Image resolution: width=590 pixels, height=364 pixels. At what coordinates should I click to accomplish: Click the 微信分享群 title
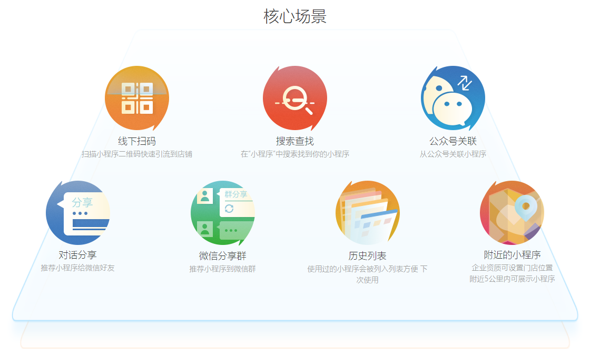pyautogui.click(x=222, y=256)
